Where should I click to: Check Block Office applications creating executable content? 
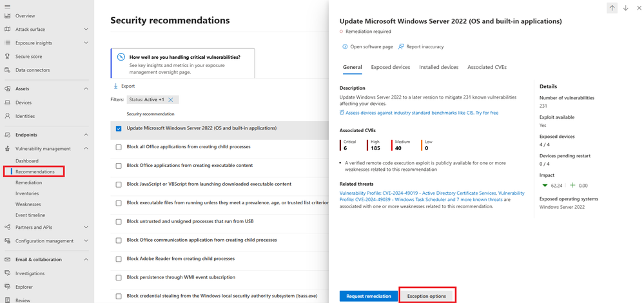119,166
